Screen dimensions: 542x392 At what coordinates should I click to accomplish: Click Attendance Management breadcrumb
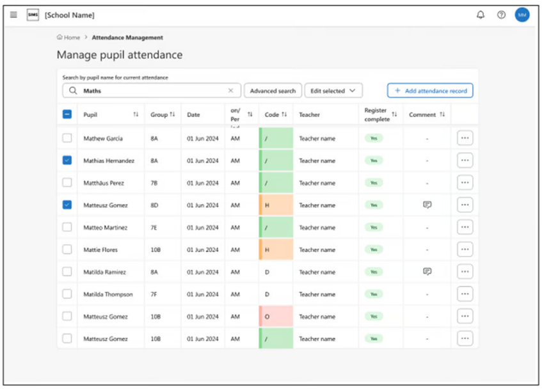point(127,38)
